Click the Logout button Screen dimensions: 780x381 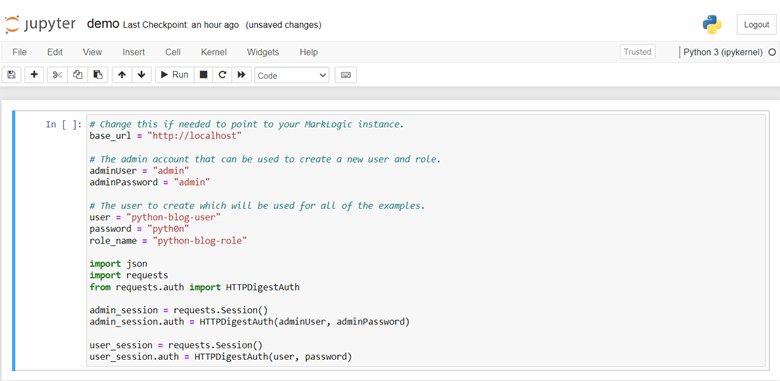[756, 25]
